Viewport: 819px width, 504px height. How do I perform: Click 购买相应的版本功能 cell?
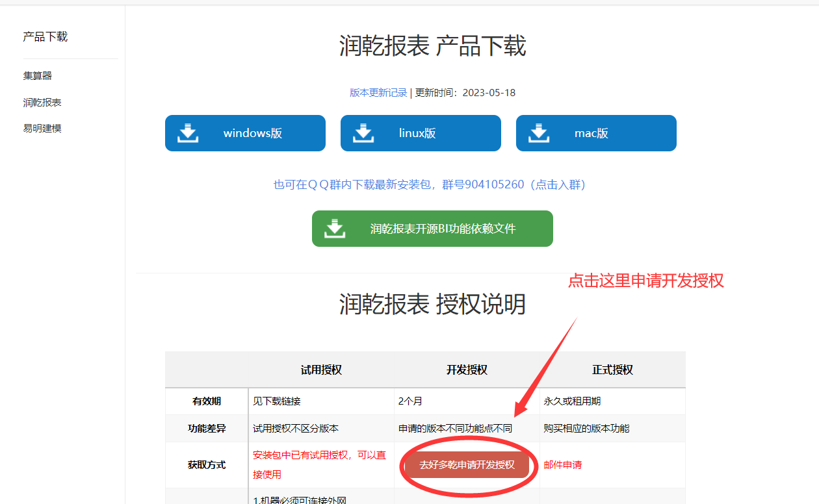click(x=587, y=429)
